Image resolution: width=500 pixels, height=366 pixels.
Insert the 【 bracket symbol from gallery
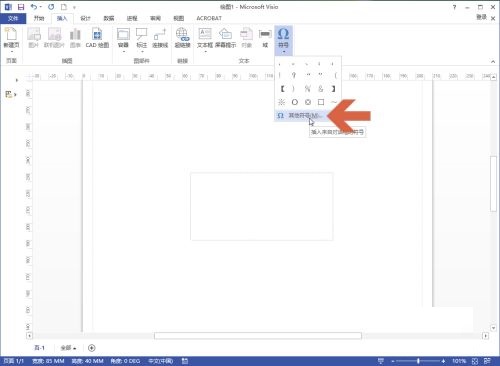(x=282, y=89)
